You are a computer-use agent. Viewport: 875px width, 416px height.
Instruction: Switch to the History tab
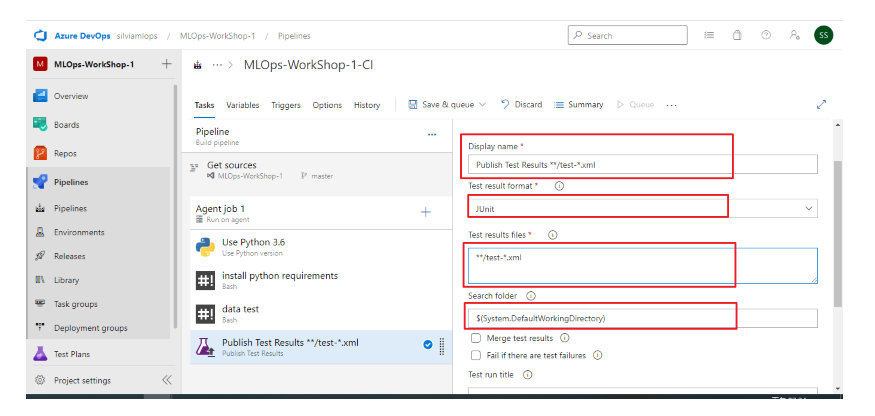[x=367, y=105]
